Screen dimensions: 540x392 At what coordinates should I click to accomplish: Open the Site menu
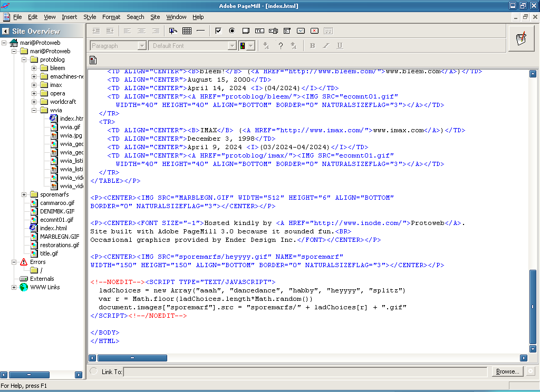tap(155, 17)
